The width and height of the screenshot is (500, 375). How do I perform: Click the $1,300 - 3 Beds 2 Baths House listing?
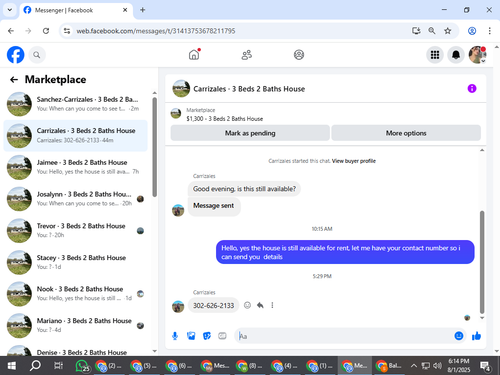(225, 119)
